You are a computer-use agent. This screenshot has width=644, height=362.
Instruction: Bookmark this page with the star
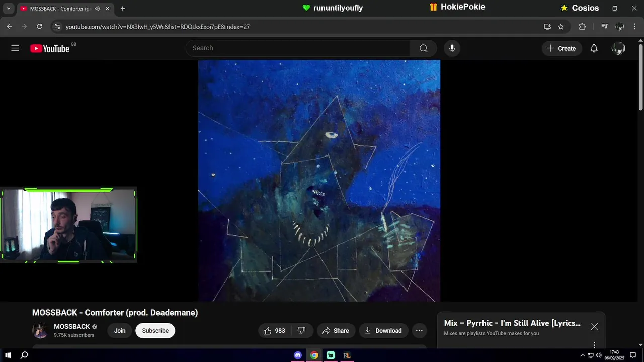pyautogui.click(x=561, y=27)
